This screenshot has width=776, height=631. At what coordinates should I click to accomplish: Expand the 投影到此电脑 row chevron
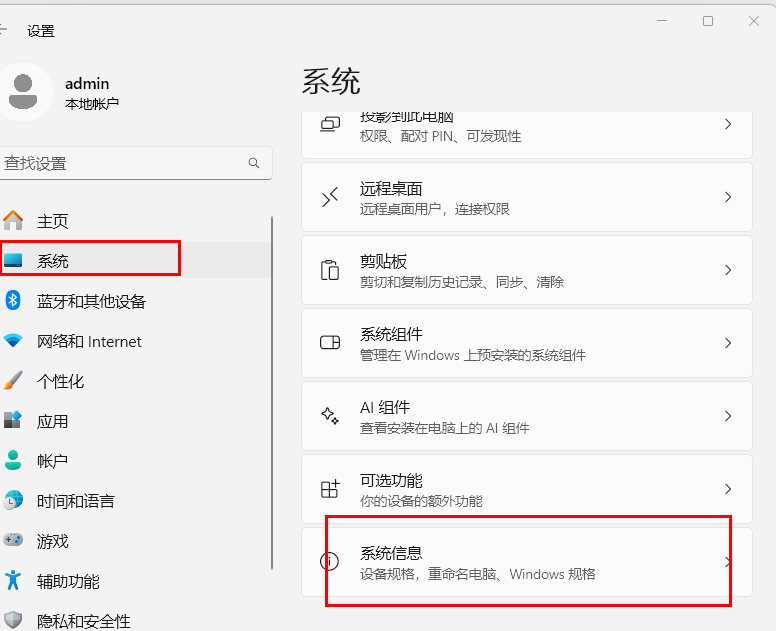(x=728, y=124)
